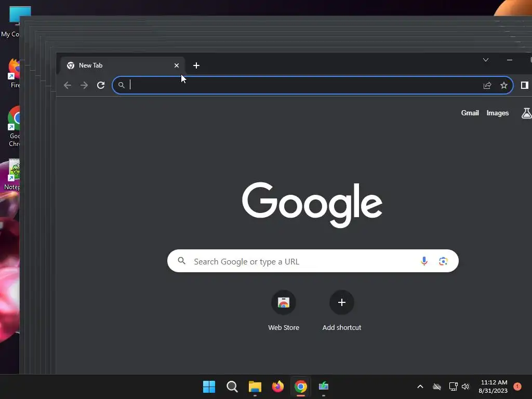Select the Firefox desktop shortcut
The image size is (532, 399).
(13, 73)
